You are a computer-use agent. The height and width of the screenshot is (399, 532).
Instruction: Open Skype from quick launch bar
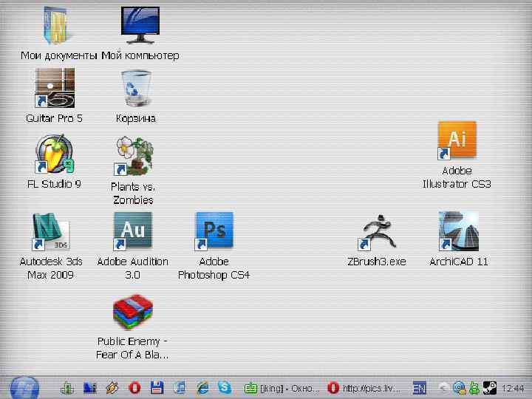[x=225, y=387]
